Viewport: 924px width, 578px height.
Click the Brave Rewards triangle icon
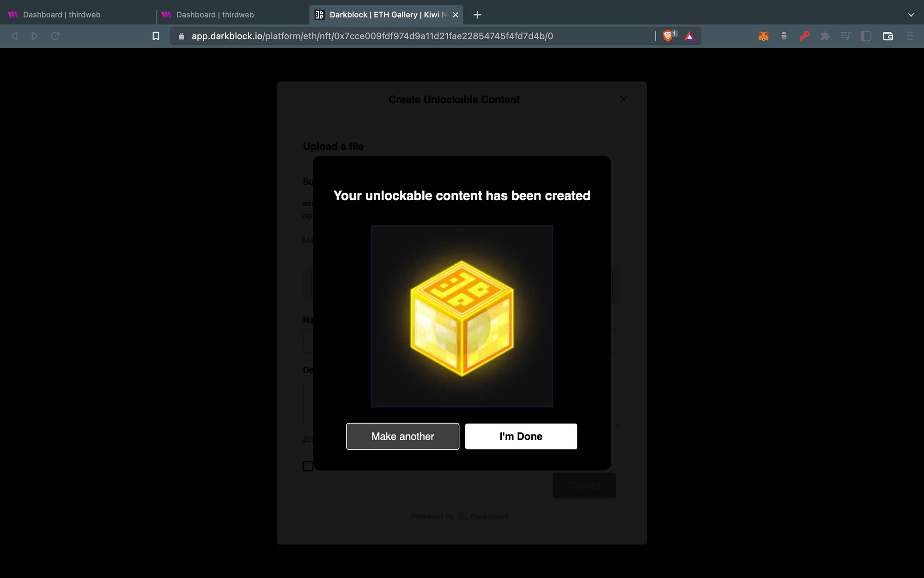tap(689, 36)
